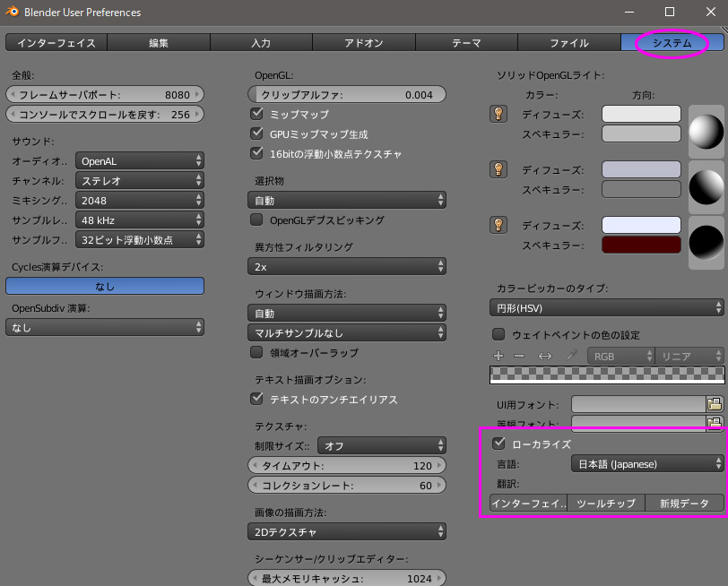
Task: Open the 編集 tab
Action: click(159, 43)
